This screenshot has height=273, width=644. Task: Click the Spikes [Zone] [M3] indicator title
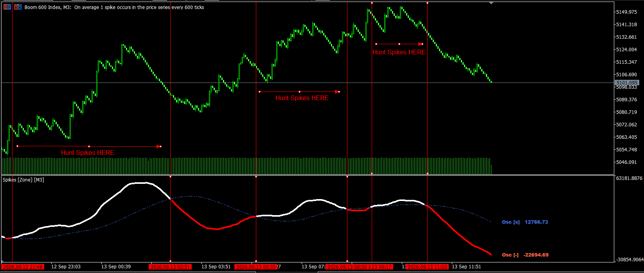click(23, 180)
